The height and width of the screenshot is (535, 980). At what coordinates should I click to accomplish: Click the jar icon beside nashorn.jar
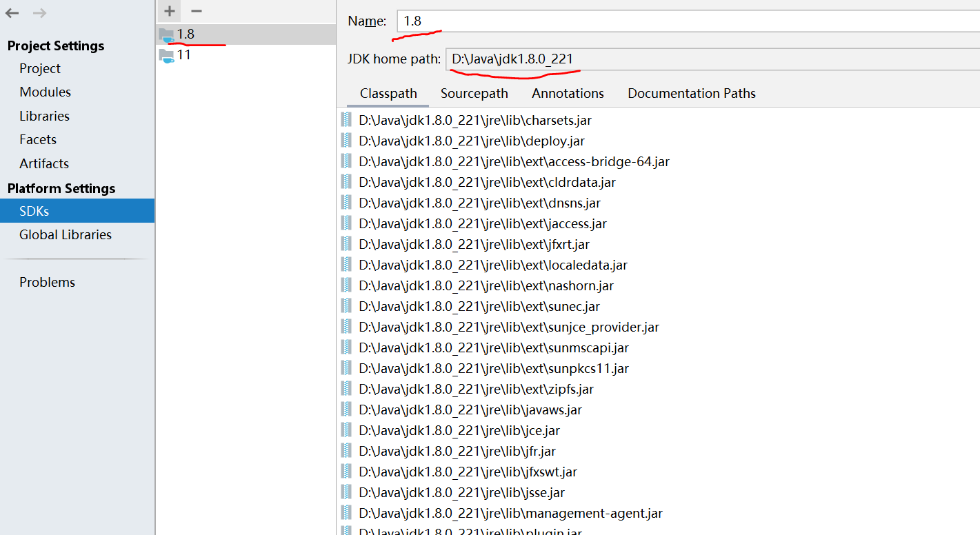(346, 285)
